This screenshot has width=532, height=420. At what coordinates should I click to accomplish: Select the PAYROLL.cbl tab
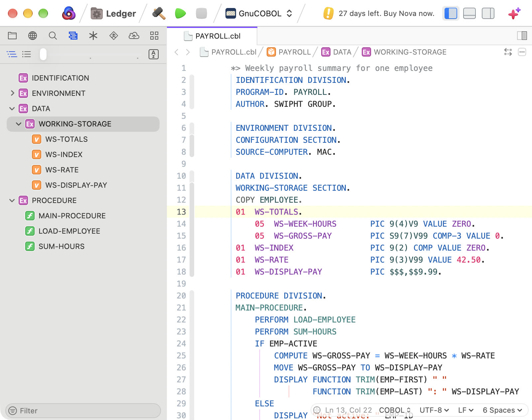tap(212, 36)
